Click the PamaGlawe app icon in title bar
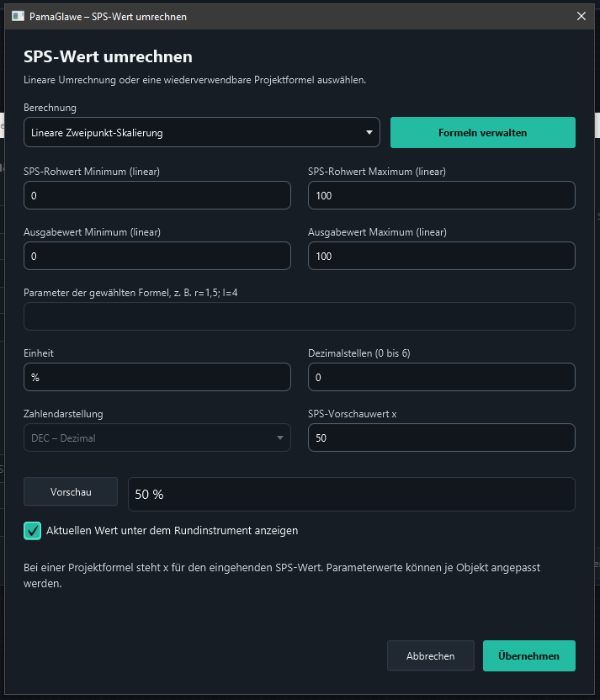600x700 pixels. [18, 17]
